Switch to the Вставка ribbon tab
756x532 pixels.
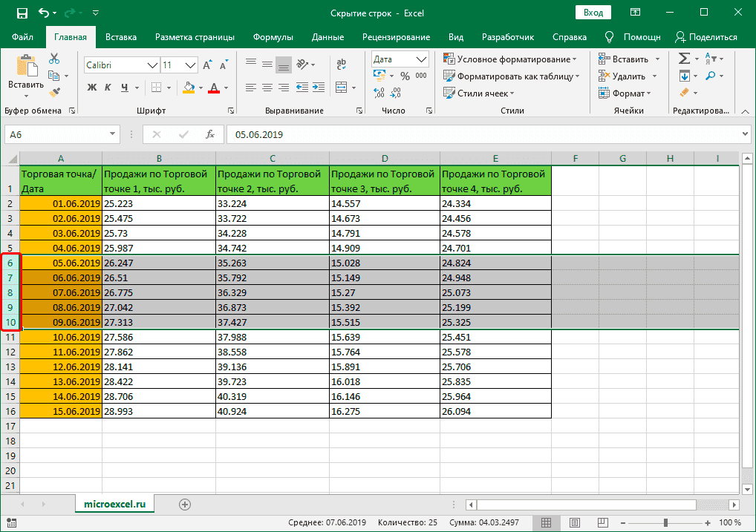121,37
